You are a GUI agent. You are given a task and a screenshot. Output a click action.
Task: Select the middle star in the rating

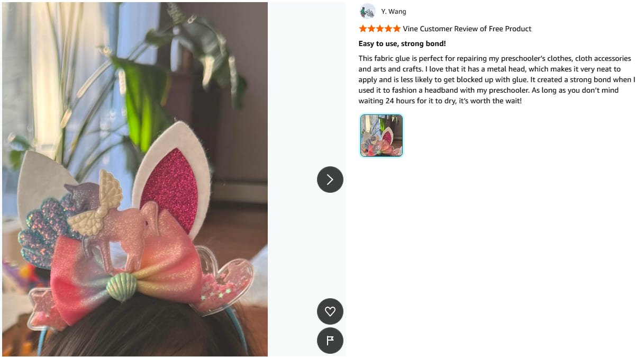(x=380, y=29)
